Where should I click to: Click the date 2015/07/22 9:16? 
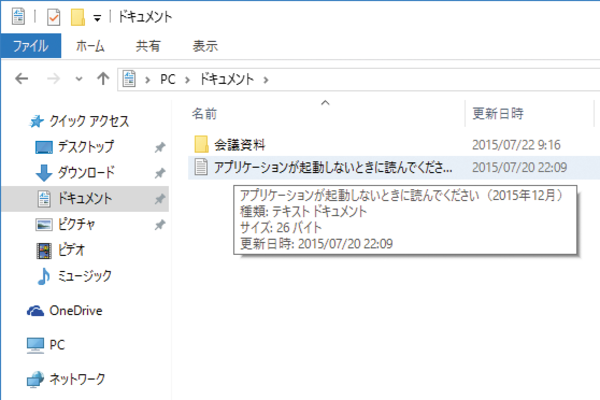click(x=516, y=145)
